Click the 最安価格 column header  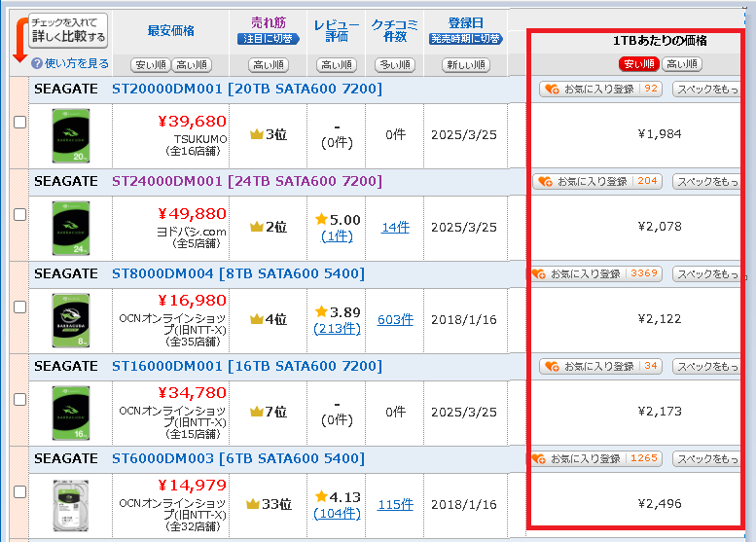point(170,31)
